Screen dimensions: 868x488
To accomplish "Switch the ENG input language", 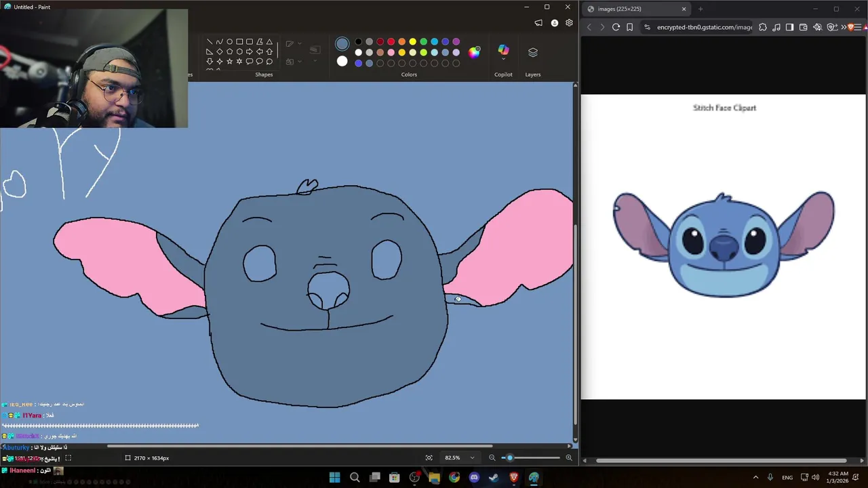I will click(787, 478).
